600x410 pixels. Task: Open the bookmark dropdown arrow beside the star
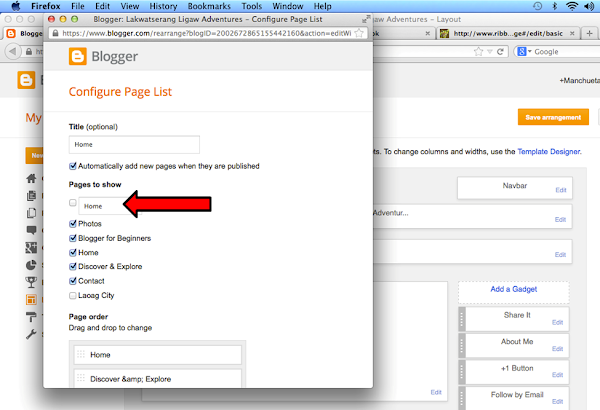(489, 52)
